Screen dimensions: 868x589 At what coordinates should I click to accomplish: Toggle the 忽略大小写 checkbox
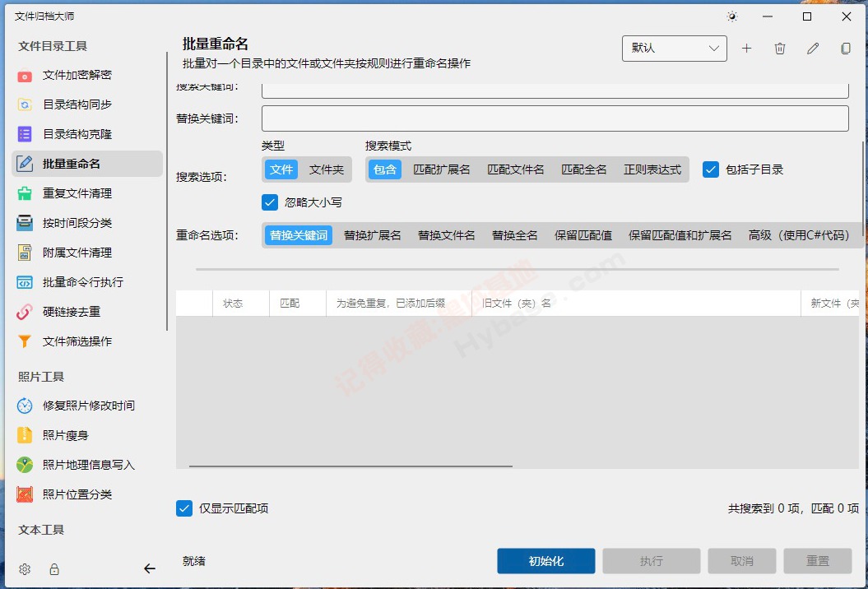coord(269,202)
